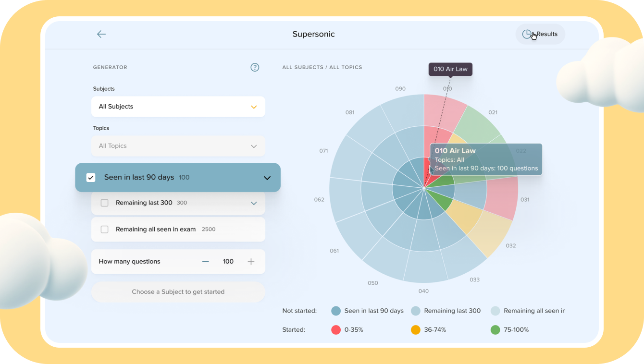Click the blue Seen in last 90 days legend dot
The image size is (644, 364).
click(336, 311)
